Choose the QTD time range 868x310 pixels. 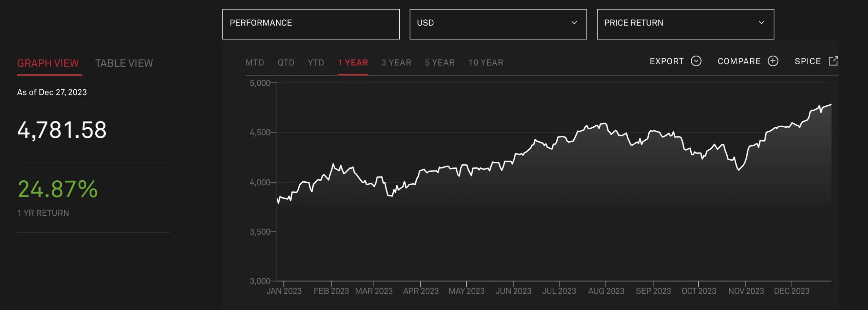coord(286,63)
